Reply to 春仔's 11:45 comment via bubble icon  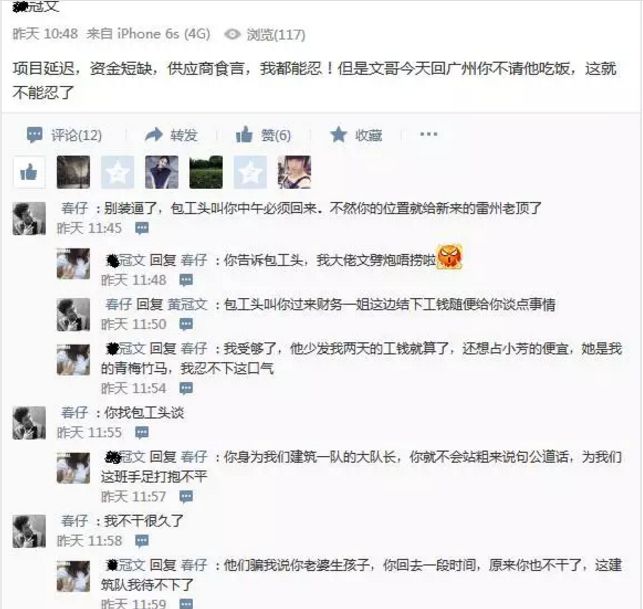142,228
